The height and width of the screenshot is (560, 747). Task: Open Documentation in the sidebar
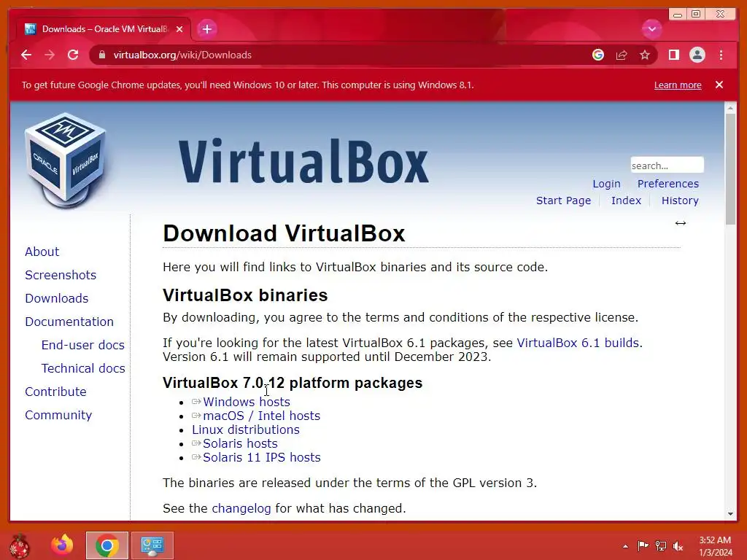pyautogui.click(x=69, y=322)
